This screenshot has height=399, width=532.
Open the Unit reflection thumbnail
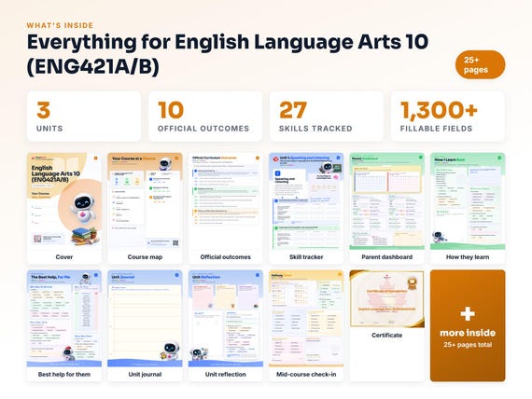pyautogui.click(x=226, y=318)
